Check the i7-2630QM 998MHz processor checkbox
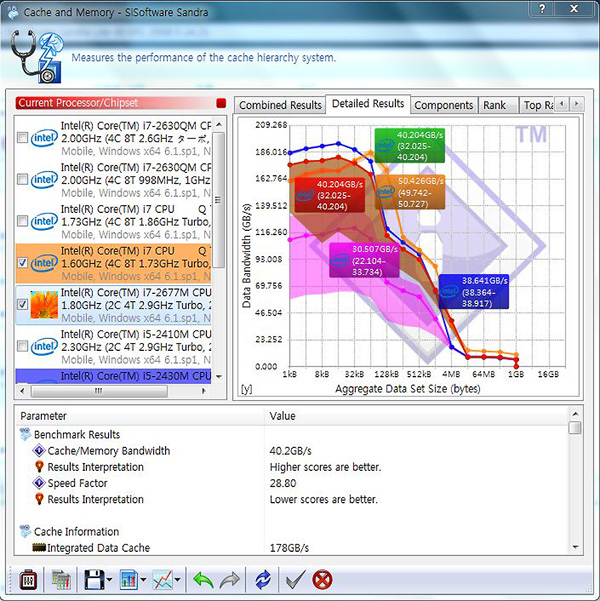Image resolution: width=600 pixels, height=601 pixels. [x=23, y=179]
